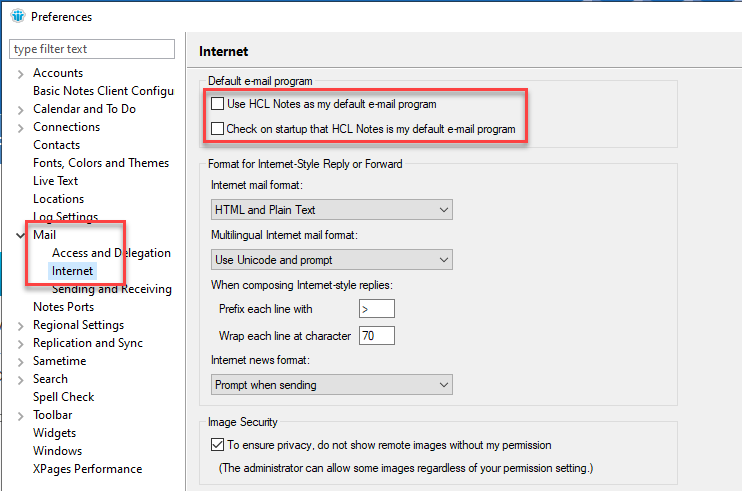This screenshot has width=742, height=491.
Task: Open XPages Performance preferences
Action: (88, 469)
